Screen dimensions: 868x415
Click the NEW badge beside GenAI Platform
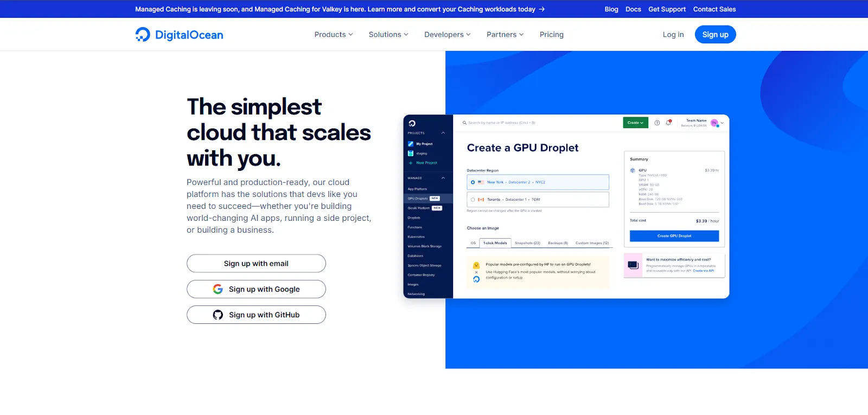click(437, 208)
